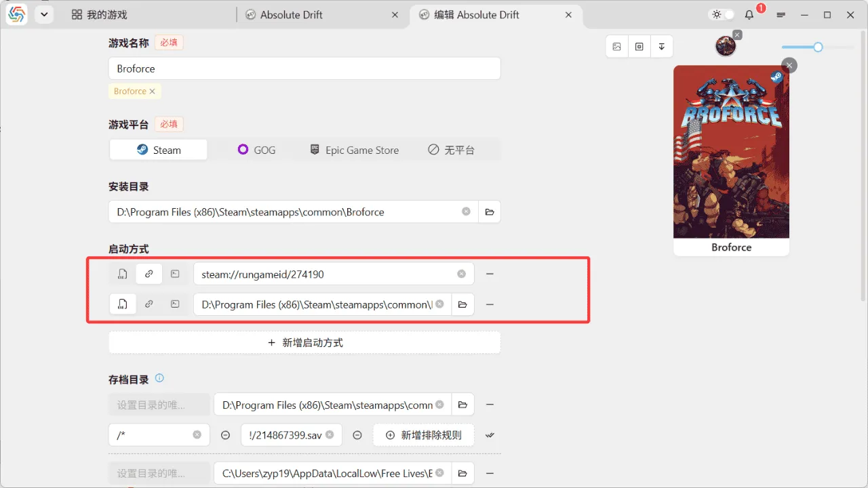The image size is (868, 488).
Task: Adjust the blue slider at top right
Action: click(818, 47)
